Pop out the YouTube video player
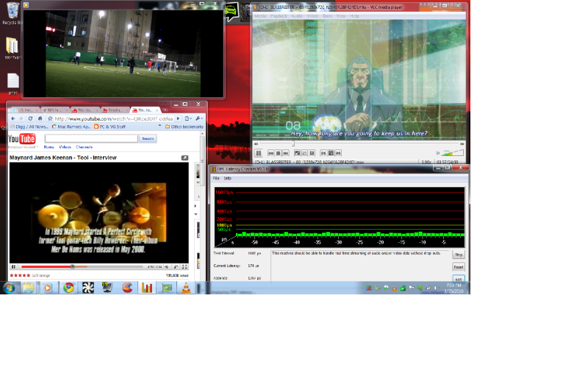 click(184, 158)
